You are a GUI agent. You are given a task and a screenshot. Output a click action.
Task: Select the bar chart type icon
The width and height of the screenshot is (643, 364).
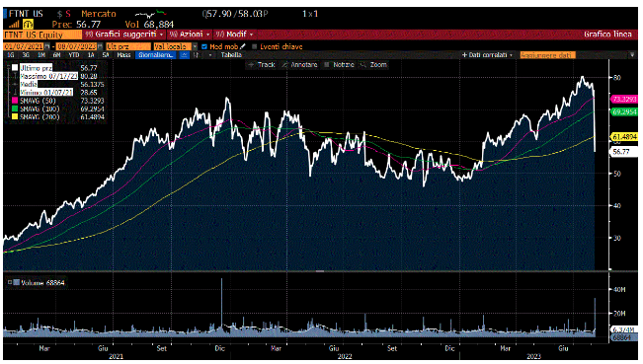pos(196,55)
